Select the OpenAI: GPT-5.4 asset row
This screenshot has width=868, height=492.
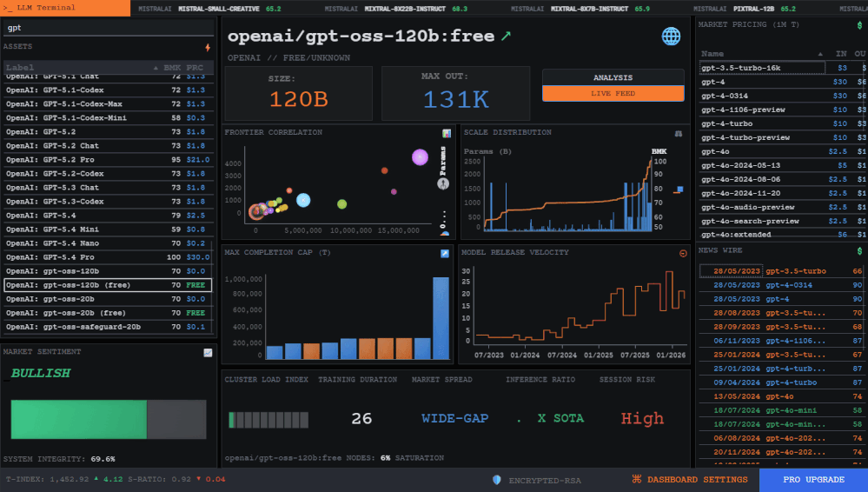pos(108,216)
